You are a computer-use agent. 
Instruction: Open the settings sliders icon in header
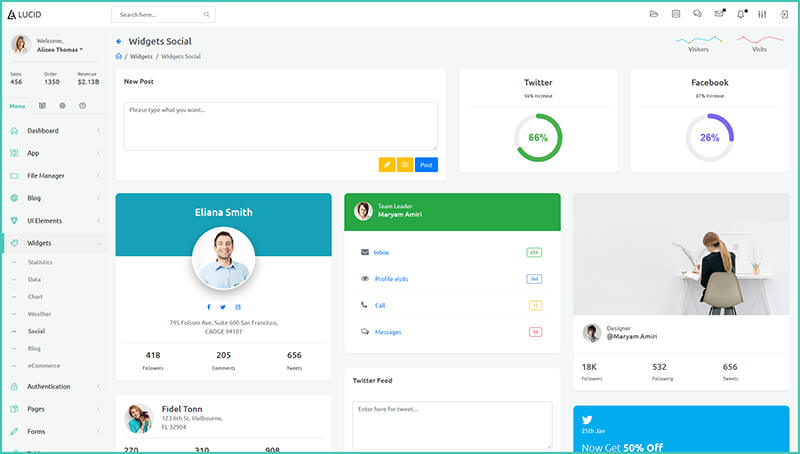click(763, 14)
